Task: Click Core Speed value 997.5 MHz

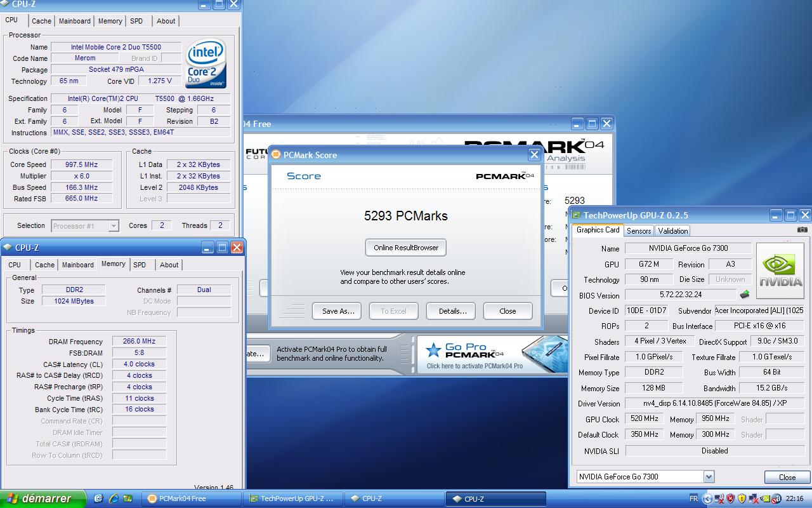Action: pyautogui.click(x=82, y=164)
